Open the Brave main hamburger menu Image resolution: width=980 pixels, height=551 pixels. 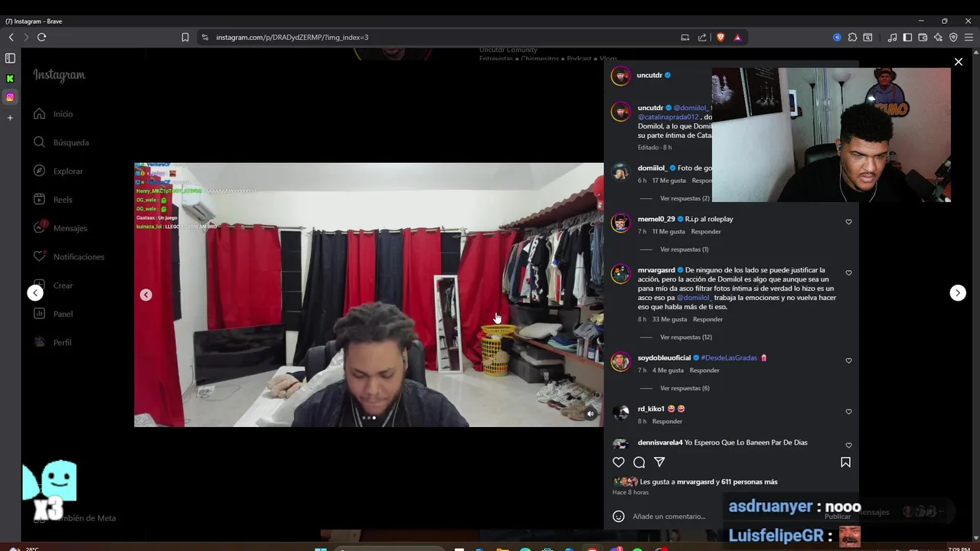click(x=969, y=37)
